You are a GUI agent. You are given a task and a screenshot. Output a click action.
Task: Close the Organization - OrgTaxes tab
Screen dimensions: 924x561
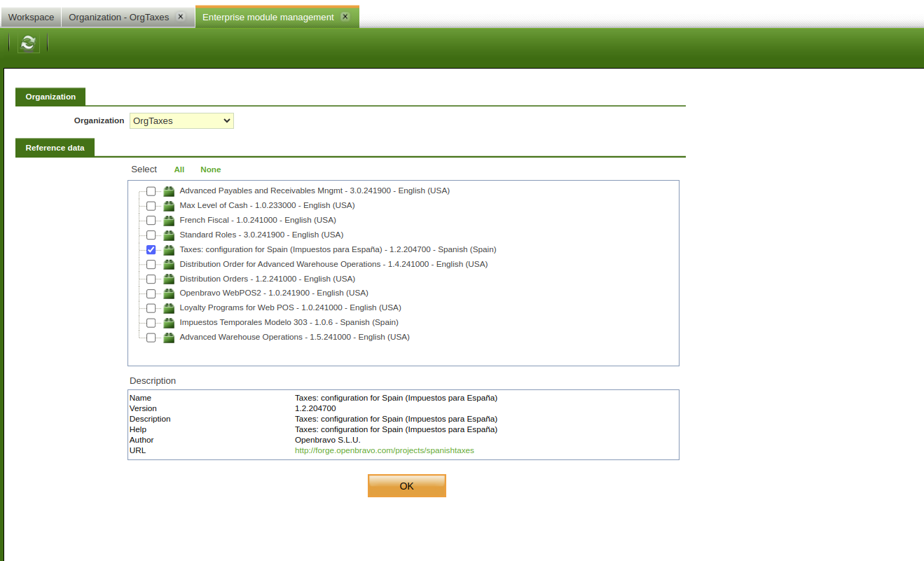click(x=180, y=17)
